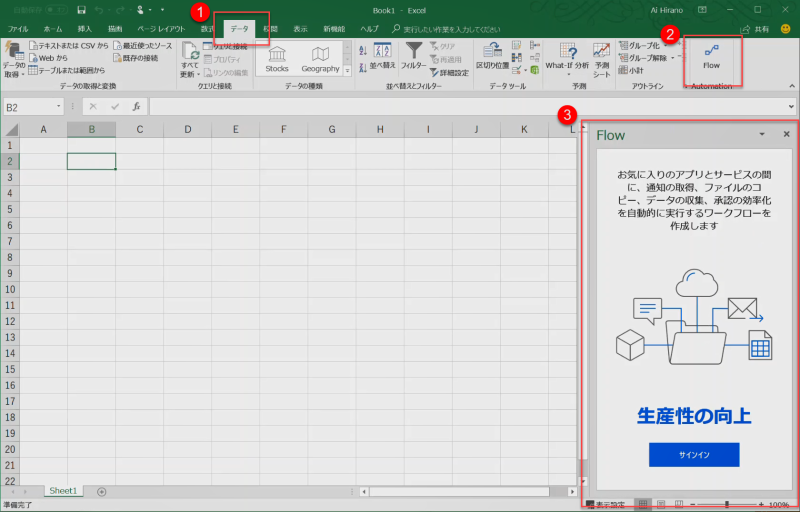Click the Redo arrow icon
The height and width of the screenshot is (512, 800).
119,10
